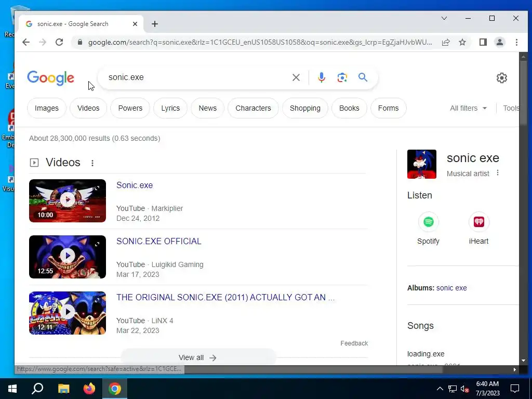This screenshot has width=532, height=399.
Task: Open the Sonic.exe video link
Action: tap(135, 185)
